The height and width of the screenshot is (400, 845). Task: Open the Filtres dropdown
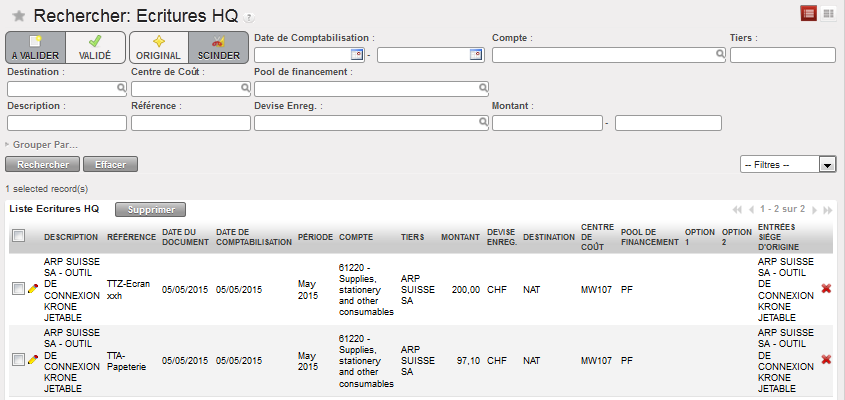[787, 164]
